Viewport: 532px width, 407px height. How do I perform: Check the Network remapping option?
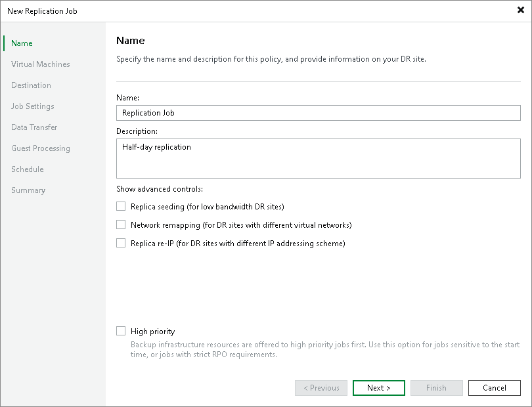(121, 224)
